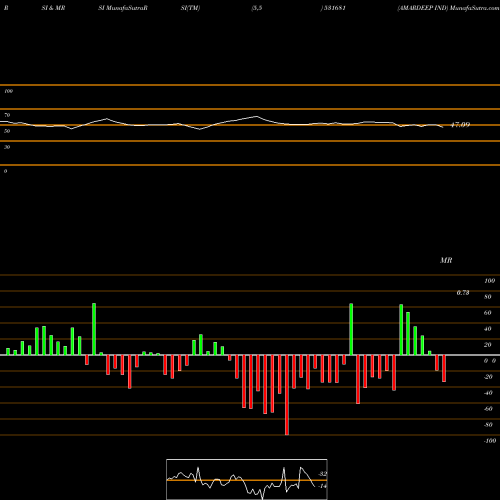
Task: Click the MR axis 100 label
Action: 490,281
